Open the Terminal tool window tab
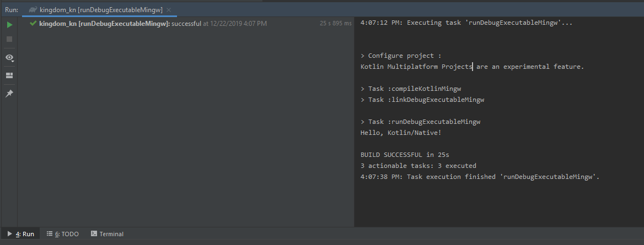Screen dimensions: 644x245 pyautogui.click(x=107, y=234)
